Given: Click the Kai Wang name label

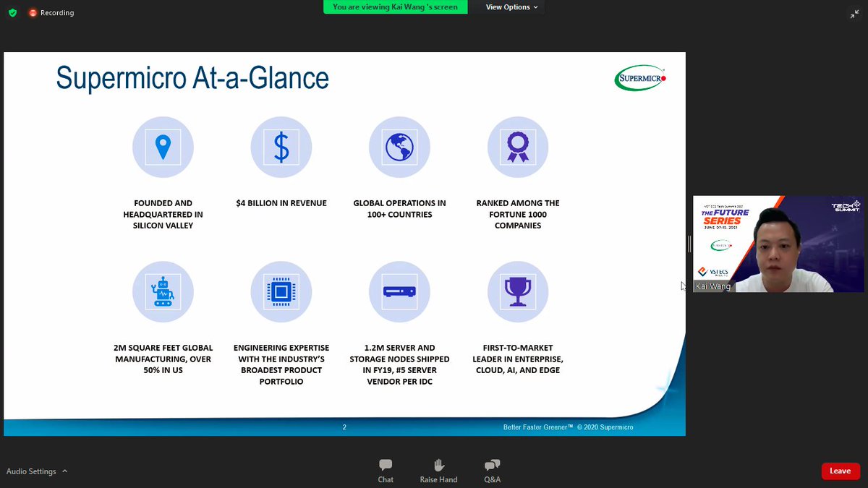Looking at the screenshot, I should [713, 286].
